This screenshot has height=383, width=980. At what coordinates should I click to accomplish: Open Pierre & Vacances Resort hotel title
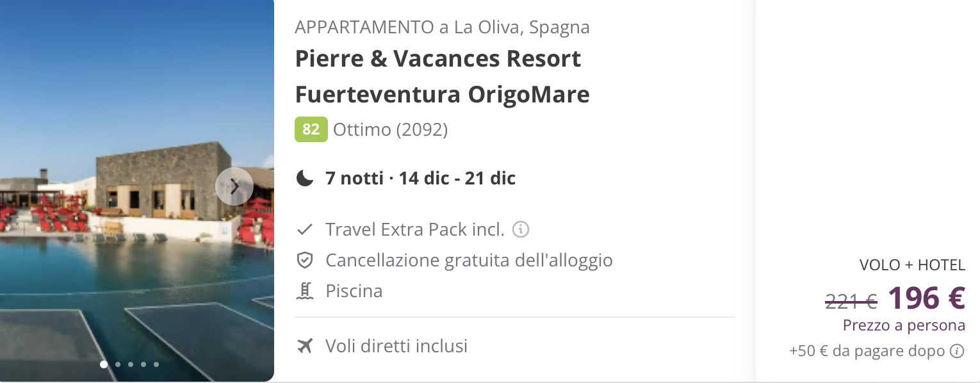(x=442, y=76)
